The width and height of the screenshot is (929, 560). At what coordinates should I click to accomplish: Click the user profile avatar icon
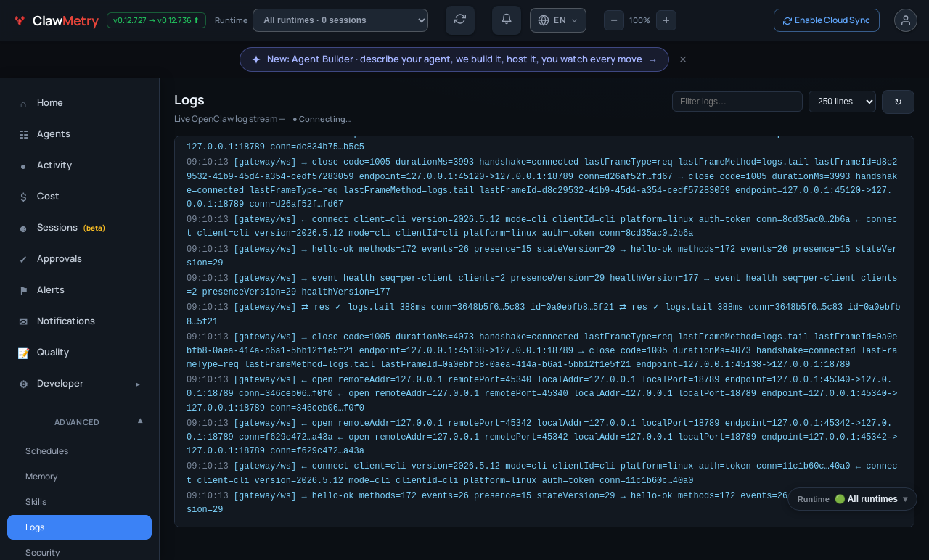coord(906,20)
